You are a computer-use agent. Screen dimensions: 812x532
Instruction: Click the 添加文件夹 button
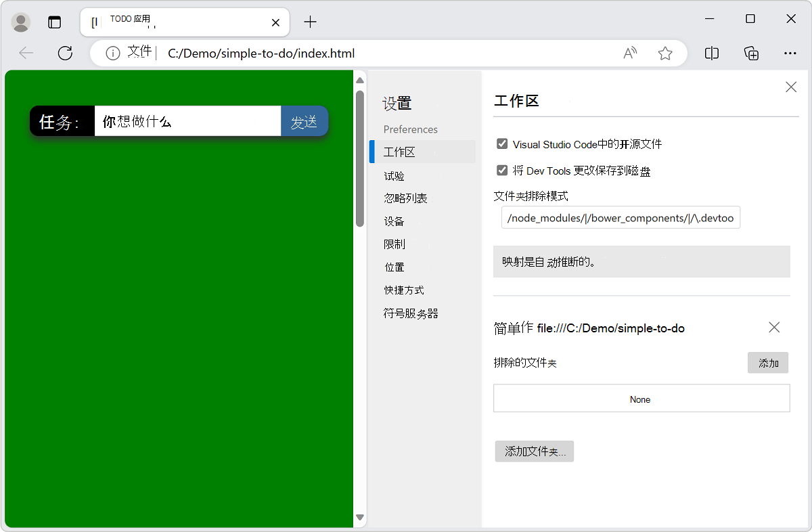tap(534, 451)
